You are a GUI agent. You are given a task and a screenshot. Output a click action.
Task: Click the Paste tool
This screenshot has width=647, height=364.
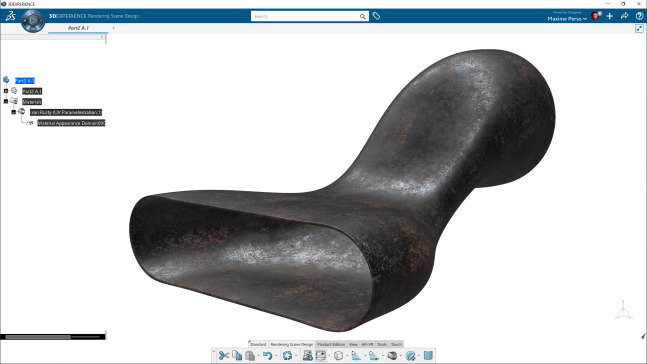(x=250, y=355)
